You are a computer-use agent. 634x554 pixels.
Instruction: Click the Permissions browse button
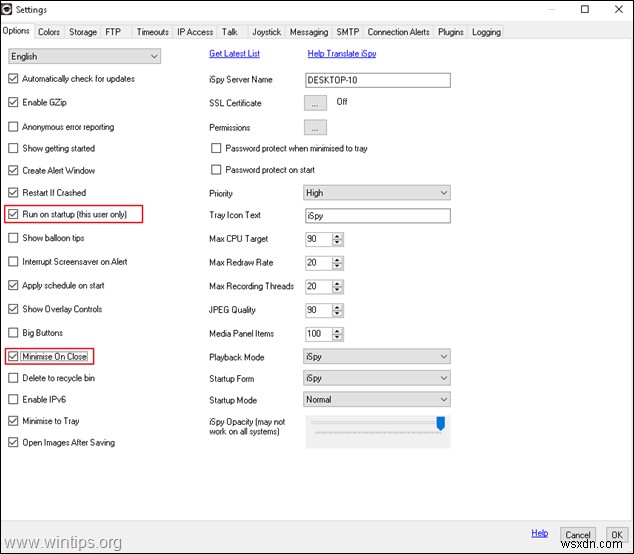point(315,127)
